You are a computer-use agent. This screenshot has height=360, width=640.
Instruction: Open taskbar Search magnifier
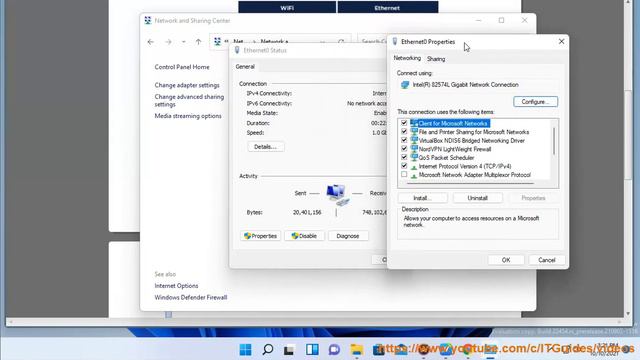(x=268, y=349)
